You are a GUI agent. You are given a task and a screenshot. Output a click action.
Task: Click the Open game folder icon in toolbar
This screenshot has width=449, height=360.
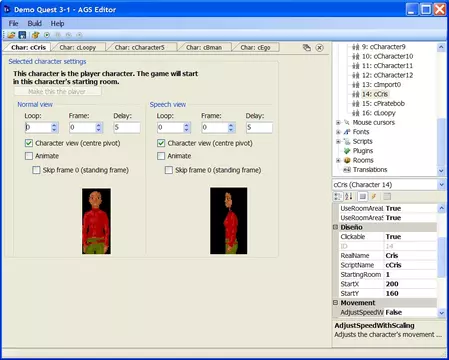[x=11, y=35]
